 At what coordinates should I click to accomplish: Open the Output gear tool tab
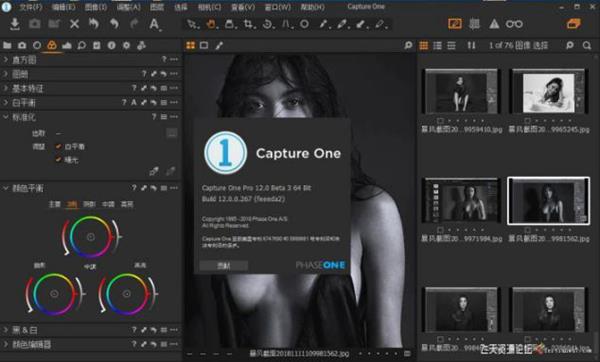(x=126, y=46)
